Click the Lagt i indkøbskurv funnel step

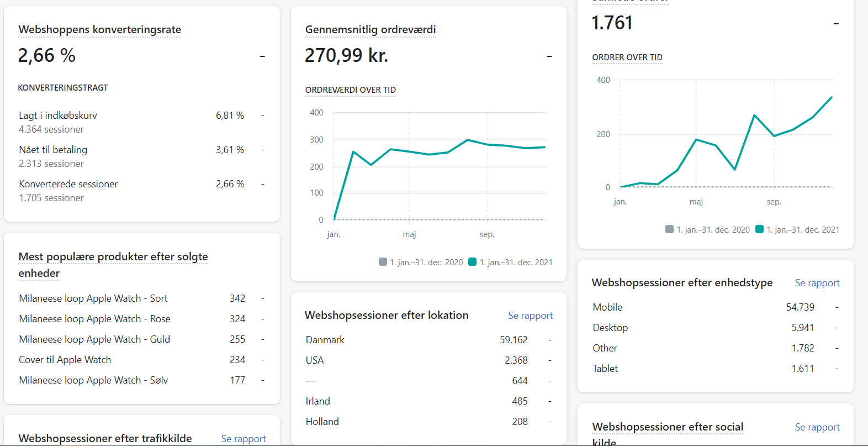(x=58, y=116)
